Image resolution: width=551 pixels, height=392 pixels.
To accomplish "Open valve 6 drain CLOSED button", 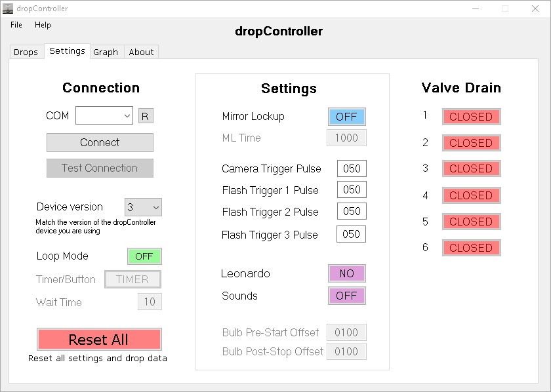I will [x=471, y=248].
